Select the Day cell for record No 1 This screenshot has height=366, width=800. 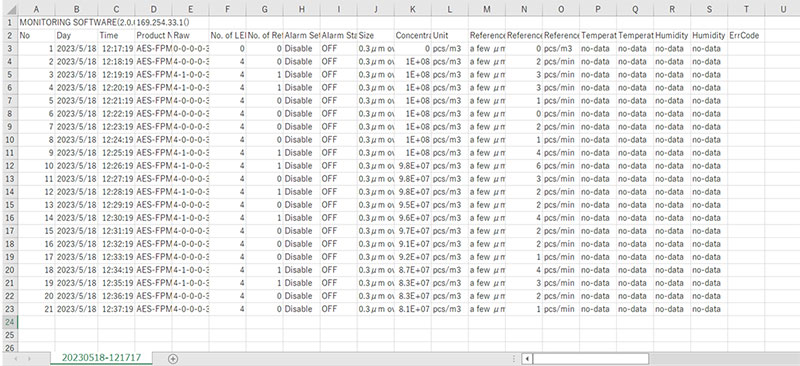coord(76,48)
